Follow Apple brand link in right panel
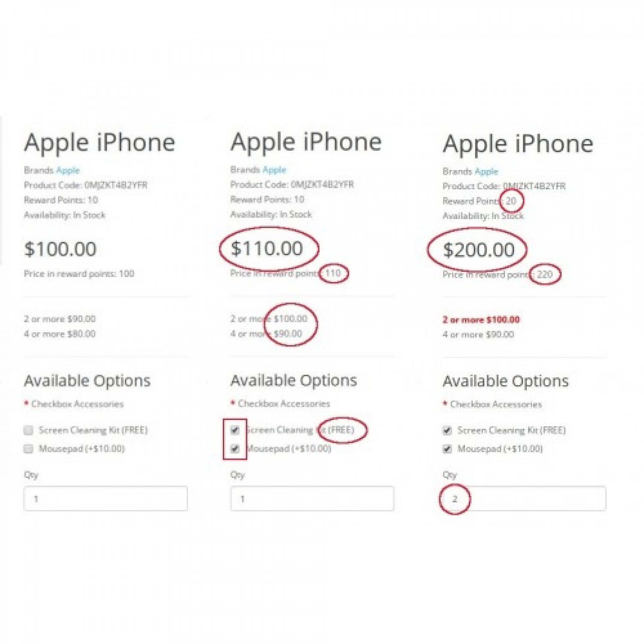The height and width of the screenshot is (644, 644). tap(486, 171)
